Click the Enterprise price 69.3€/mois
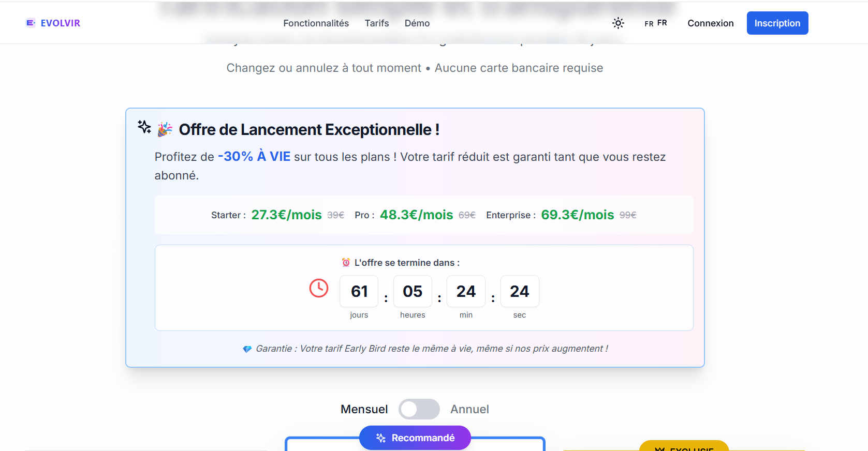This screenshot has height=451, width=868. point(577,215)
